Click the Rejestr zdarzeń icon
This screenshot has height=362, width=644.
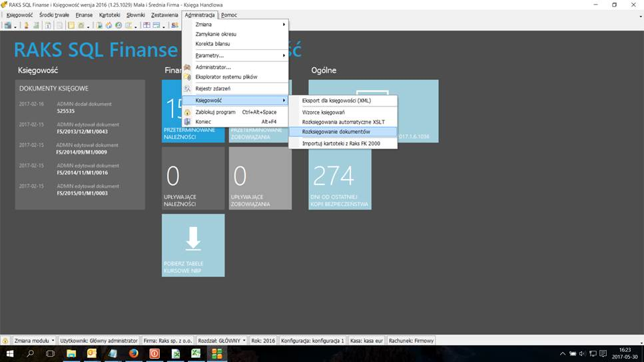188,89
